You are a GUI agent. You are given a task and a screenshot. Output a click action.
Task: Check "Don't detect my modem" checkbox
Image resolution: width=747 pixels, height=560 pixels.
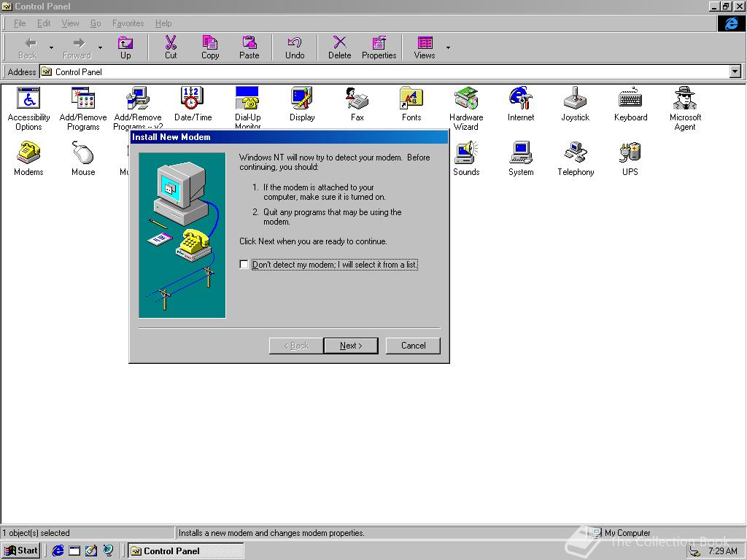click(x=244, y=264)
